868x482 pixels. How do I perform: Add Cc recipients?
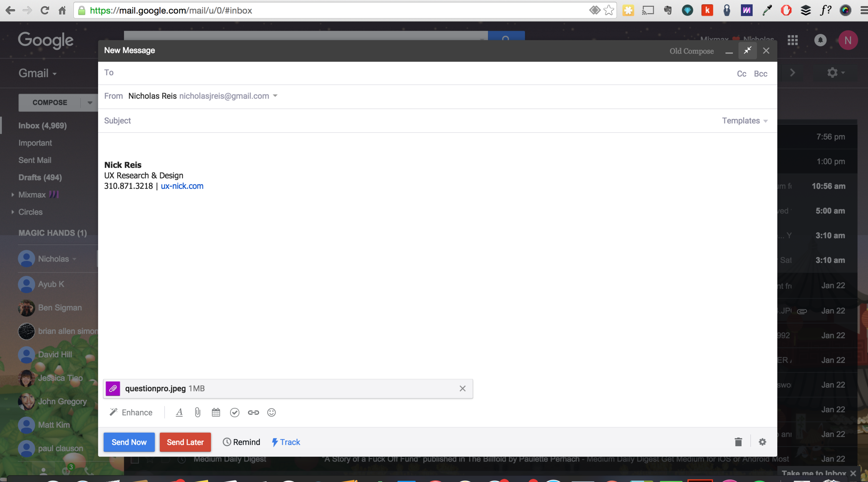(x=741, y=74)
